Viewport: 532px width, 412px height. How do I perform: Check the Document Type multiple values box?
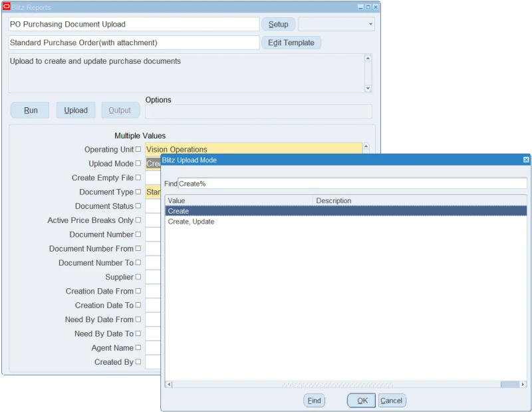138,192
